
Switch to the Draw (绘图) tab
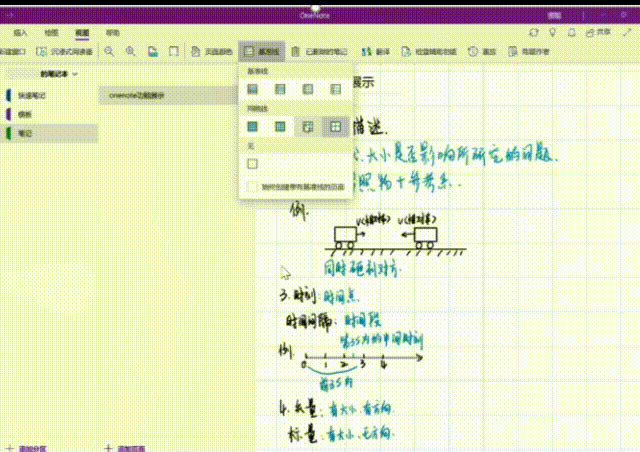click(x=51, y=33)
